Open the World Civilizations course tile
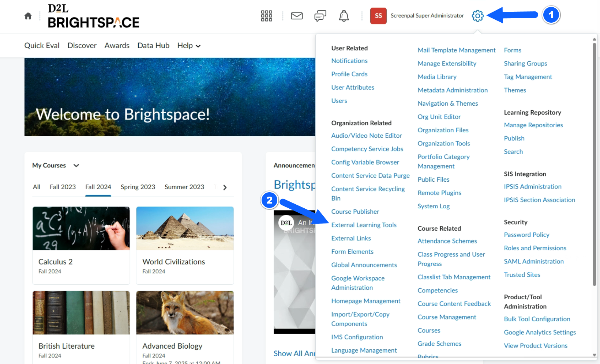Viewport: 600px width, 364px height. click(x=185, y=245)
